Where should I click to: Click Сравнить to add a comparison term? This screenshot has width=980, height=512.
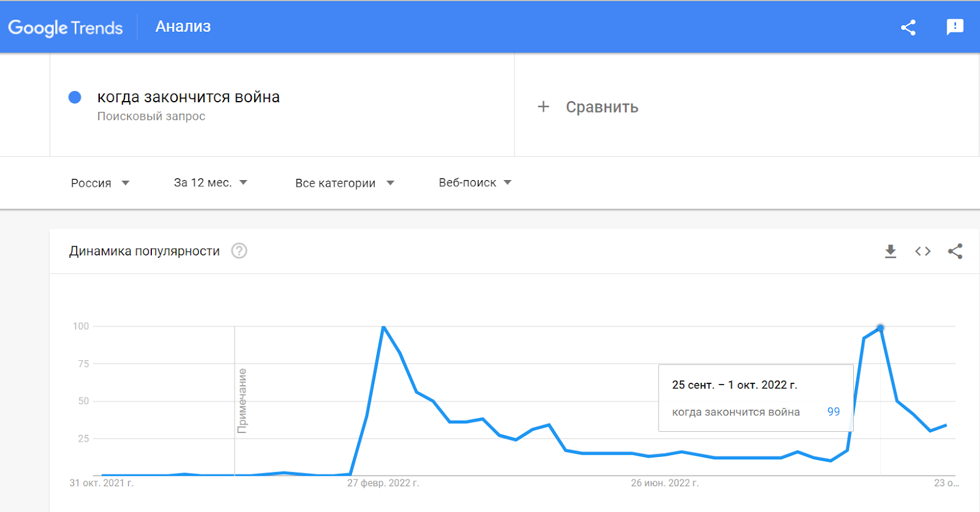[602, 107]
